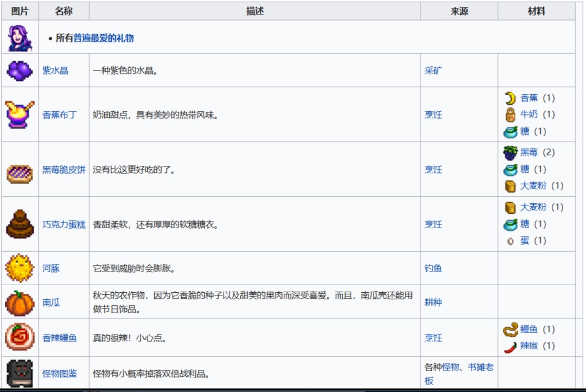Follow the 采矿 source link

pyautogui.click(x=433, y=70)
